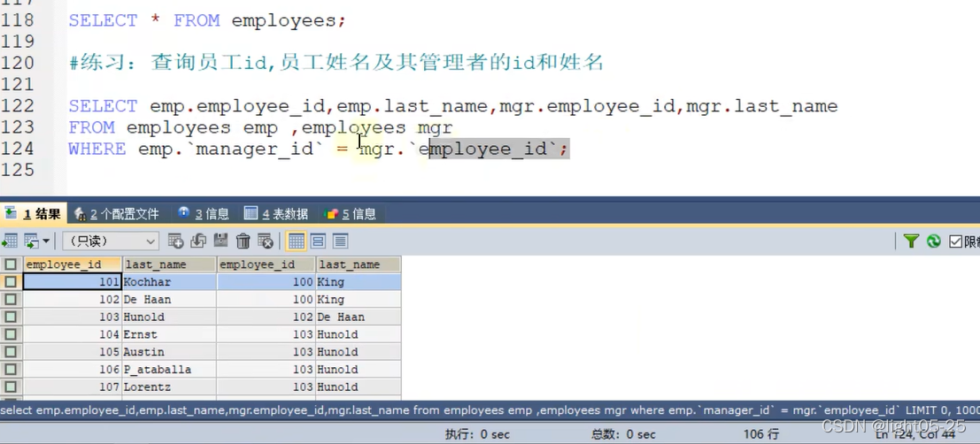Click the duplicate current row icon
Screen dimensions: 980x444
(198, 241)
